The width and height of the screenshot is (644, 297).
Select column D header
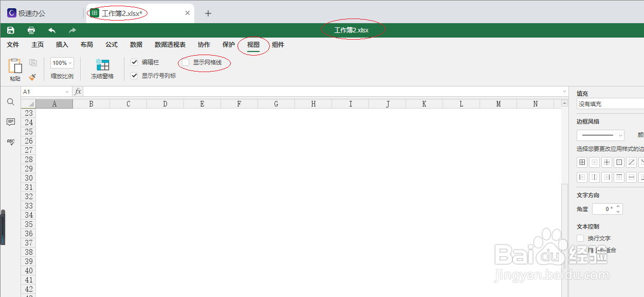(x=165, y=104)
